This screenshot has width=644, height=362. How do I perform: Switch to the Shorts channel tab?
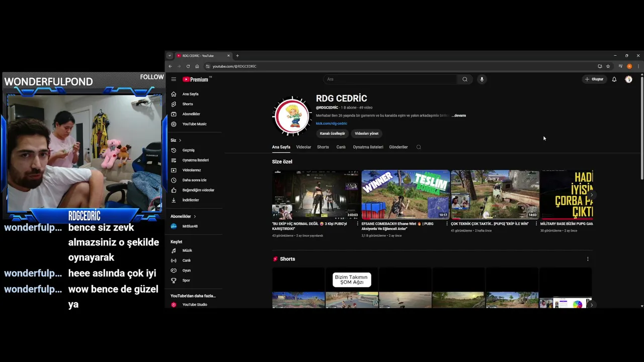pos(323,147)
